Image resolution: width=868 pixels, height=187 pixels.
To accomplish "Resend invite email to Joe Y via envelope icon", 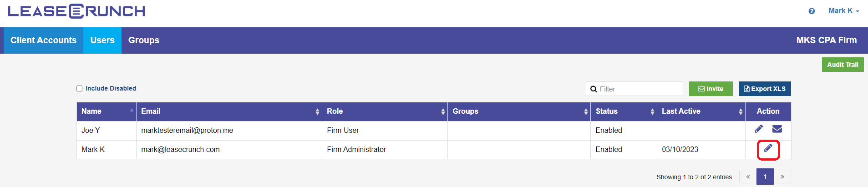I will (x=777, y=129).
